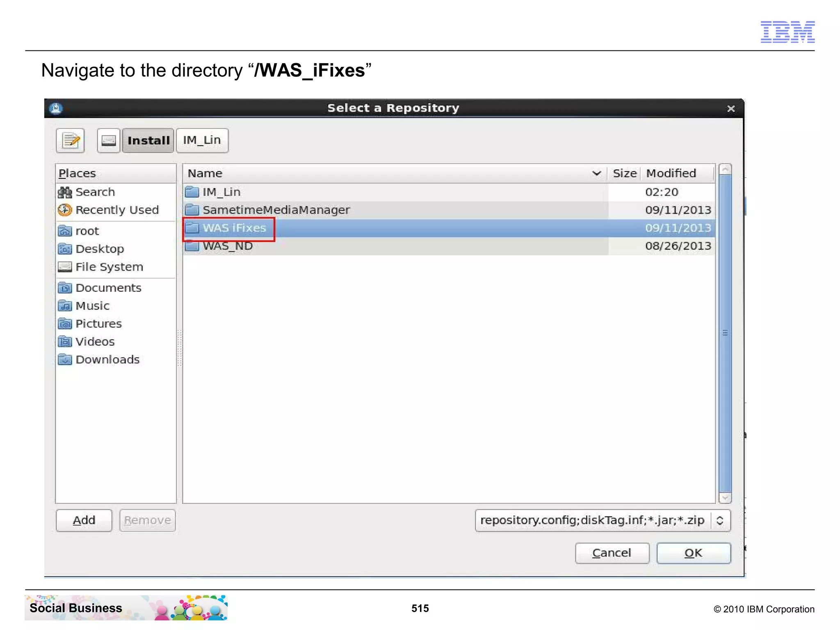Select the IM_Lin path segment button
The image size is (840, 630).
click(x=202, y=141)
